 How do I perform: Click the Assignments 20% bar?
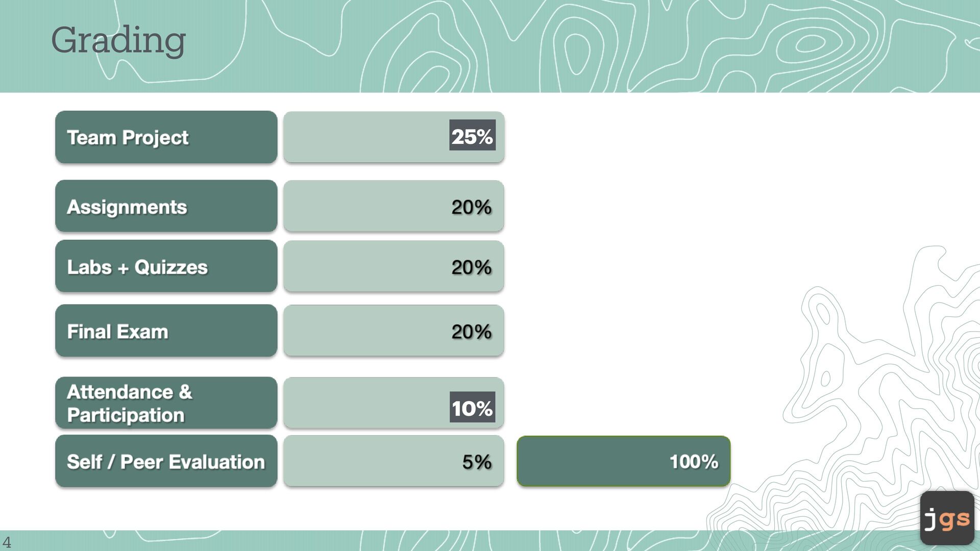point(394,206)
